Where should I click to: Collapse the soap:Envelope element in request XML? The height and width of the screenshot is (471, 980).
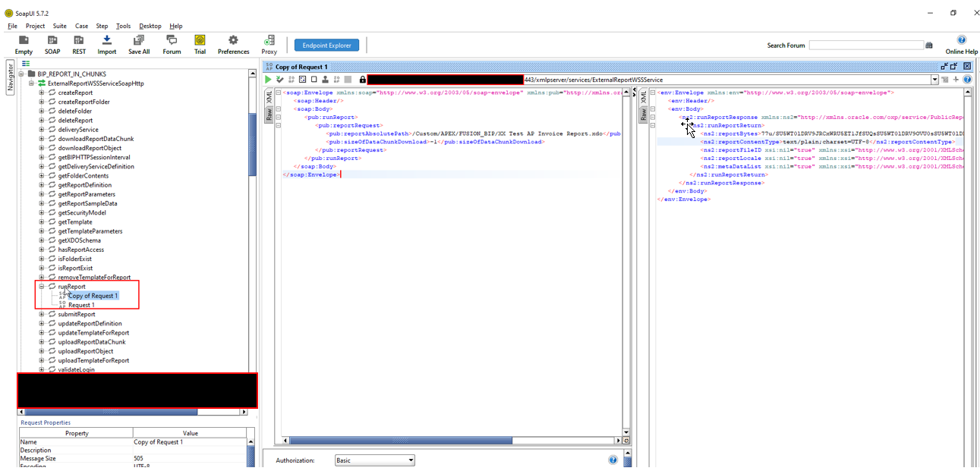278,93
